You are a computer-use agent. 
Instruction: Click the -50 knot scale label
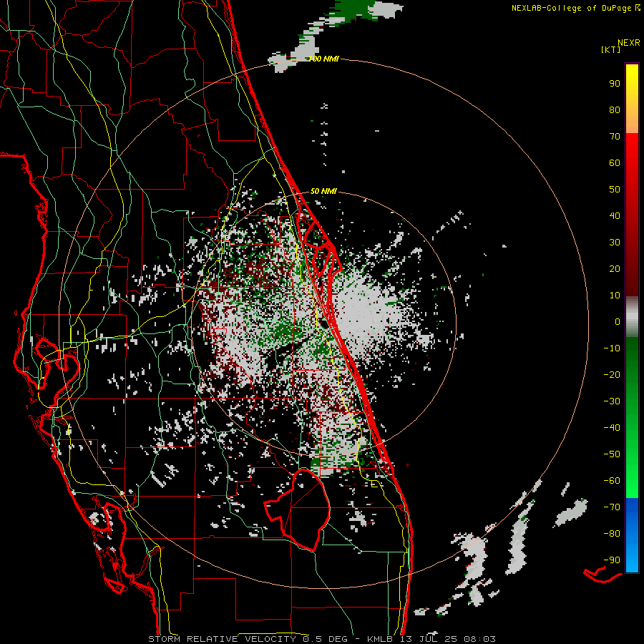coord(612,454)
